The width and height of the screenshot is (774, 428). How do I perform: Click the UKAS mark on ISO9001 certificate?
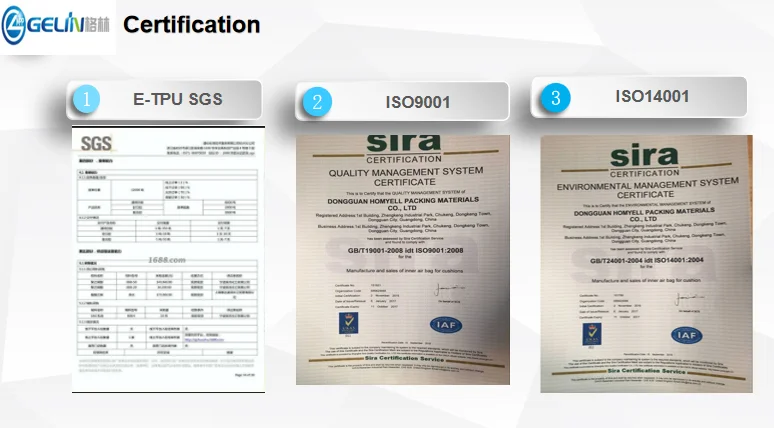(348, 324)
